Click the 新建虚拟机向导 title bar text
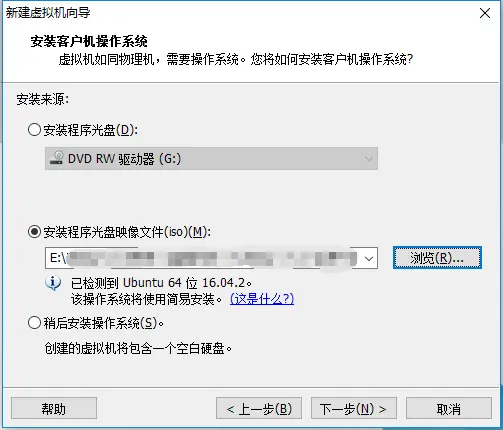The width and height of the screenshot is (503, 430). (48, 13)
